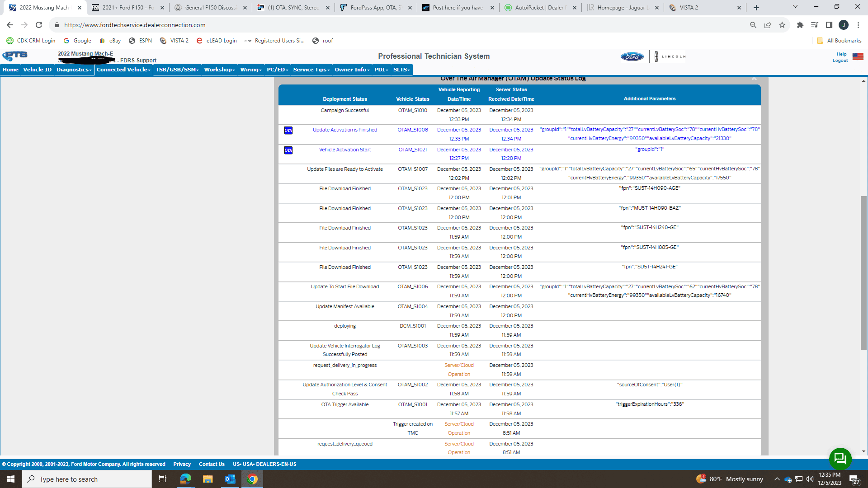Bookmark this page with star icon
This screenshot has width=868, height=488.
point(782,25)
